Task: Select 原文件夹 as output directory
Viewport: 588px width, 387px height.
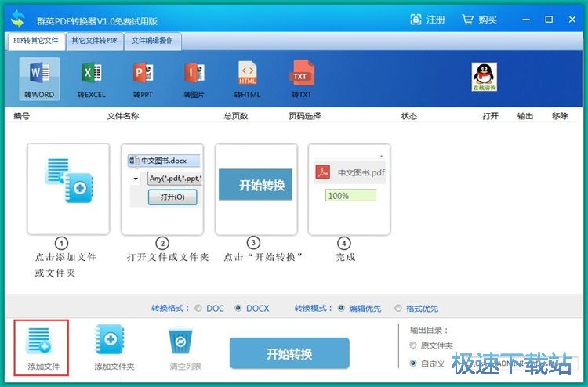Action: [413, 345]
